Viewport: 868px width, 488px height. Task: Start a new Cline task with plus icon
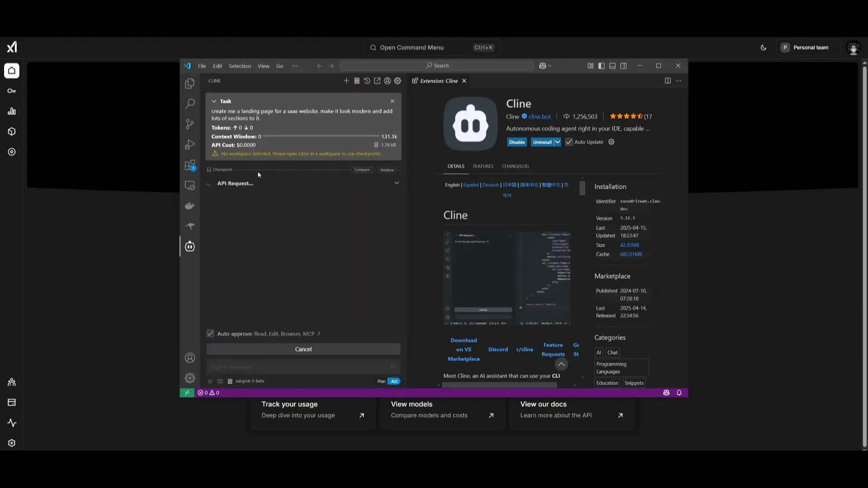346,81
